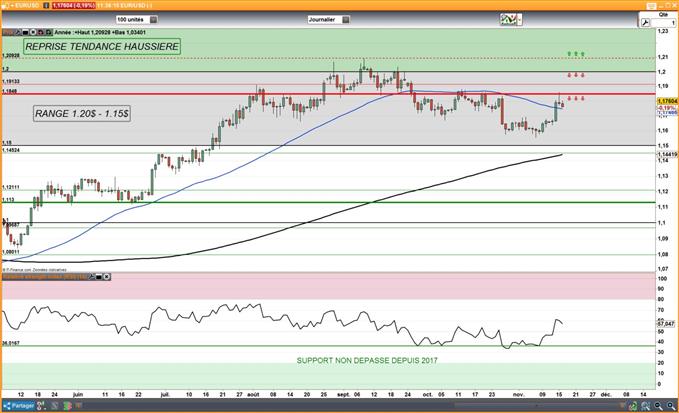
Task: Click the Année Haut 1,20928 Bas label
Action: [100, 32]
